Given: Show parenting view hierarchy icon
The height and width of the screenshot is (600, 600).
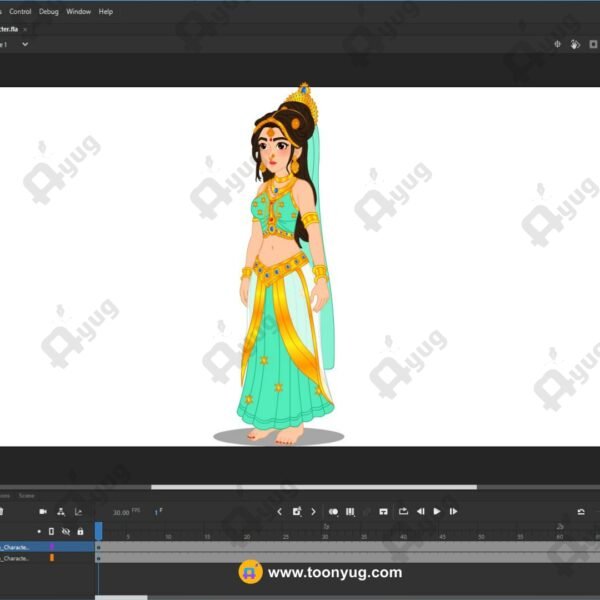Looking at the screenshot, I should [x=61, y=512].
